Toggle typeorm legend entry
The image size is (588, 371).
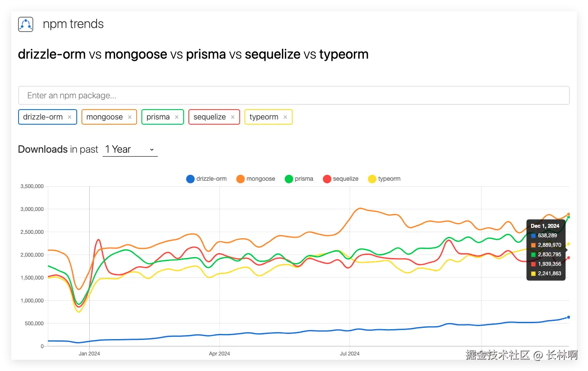372,179
